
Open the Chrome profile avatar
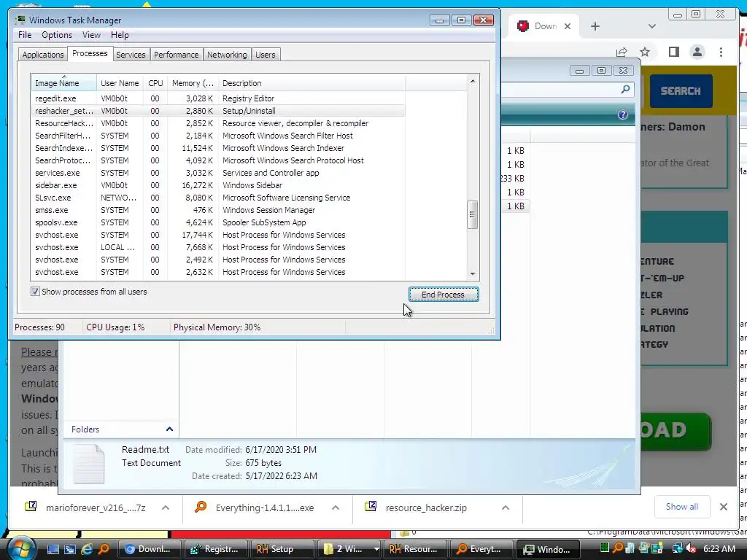697,52
